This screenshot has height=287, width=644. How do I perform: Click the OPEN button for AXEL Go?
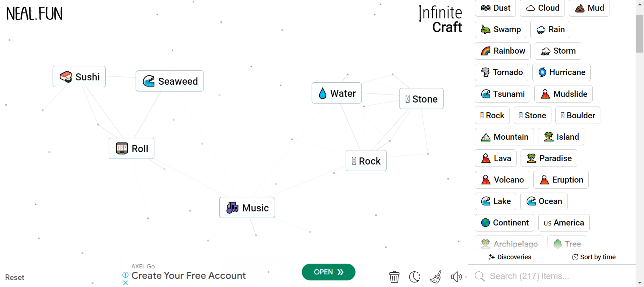(x=328, y=272)
